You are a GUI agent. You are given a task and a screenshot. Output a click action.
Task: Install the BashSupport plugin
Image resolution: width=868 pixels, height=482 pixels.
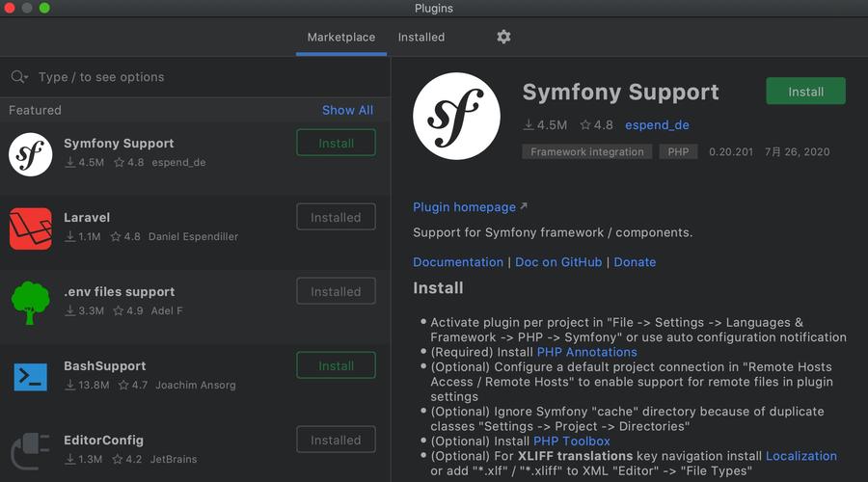[x=336, y=365]
